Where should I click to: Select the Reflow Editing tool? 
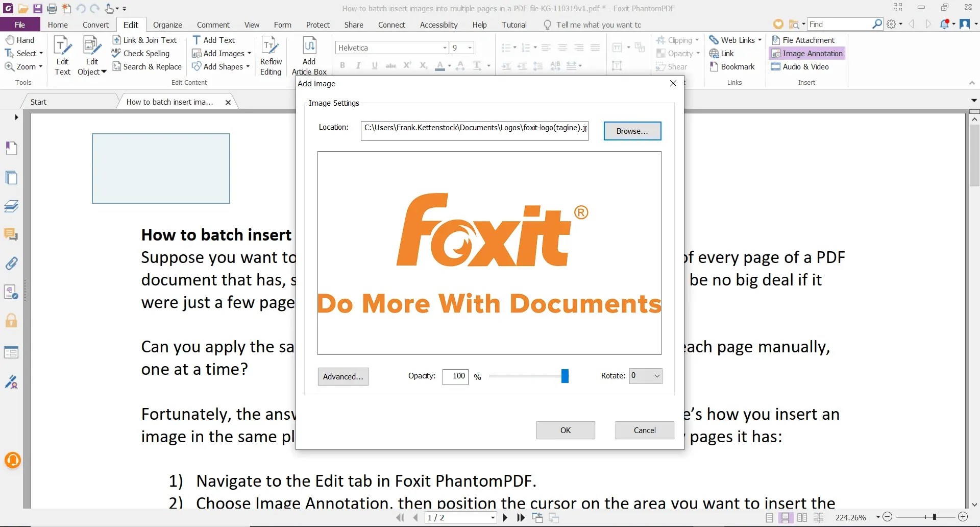coord(271,54)
